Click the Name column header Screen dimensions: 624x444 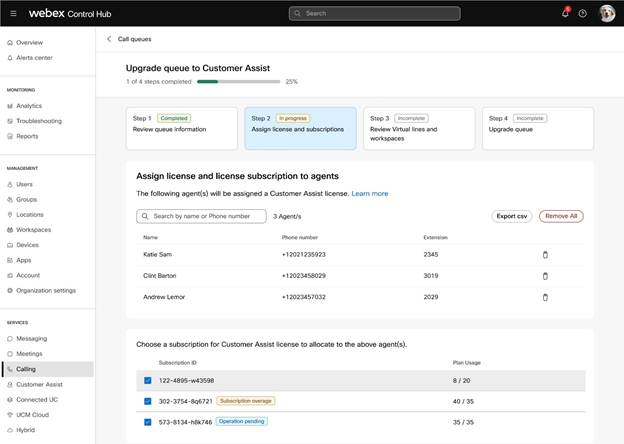click(x=150, y=238)
